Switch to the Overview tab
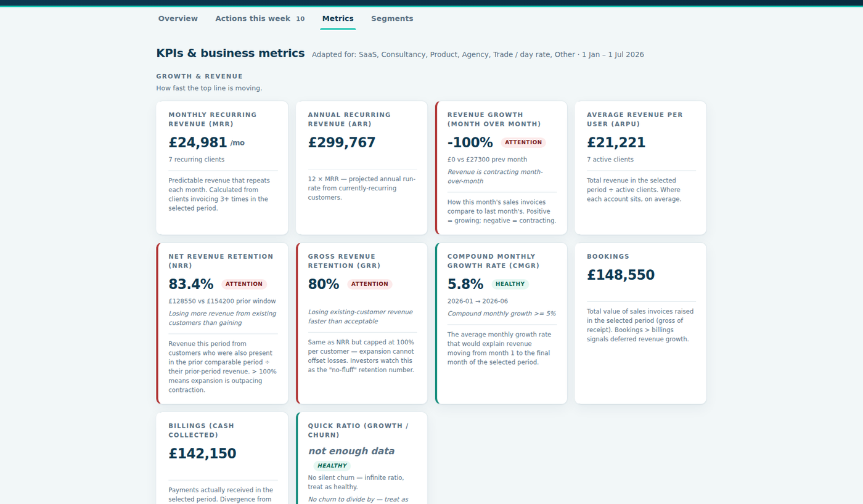Viewport: 863px width, 504px height. 178,18
